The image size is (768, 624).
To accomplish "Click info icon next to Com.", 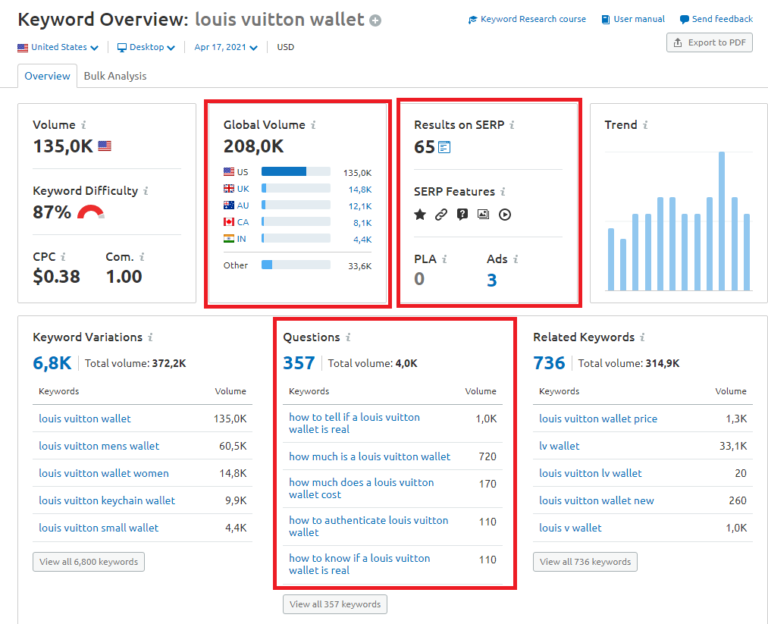I will pos(142,257).
